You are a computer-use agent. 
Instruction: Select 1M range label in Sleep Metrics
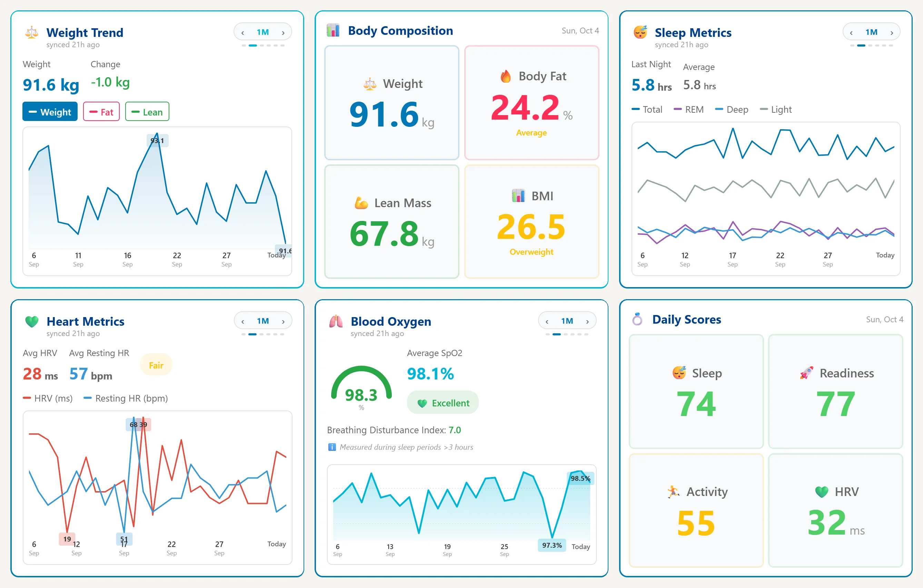tap(872, 32)
